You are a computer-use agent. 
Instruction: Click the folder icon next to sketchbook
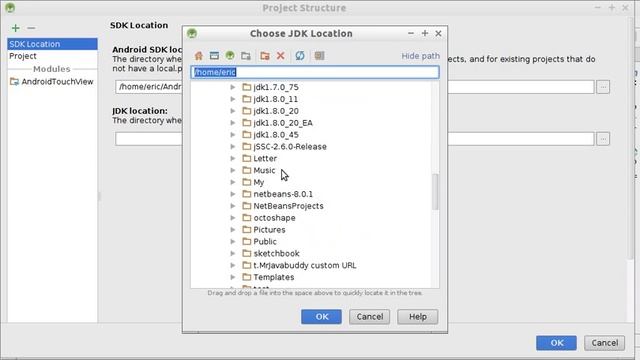[x=247, y=253]
